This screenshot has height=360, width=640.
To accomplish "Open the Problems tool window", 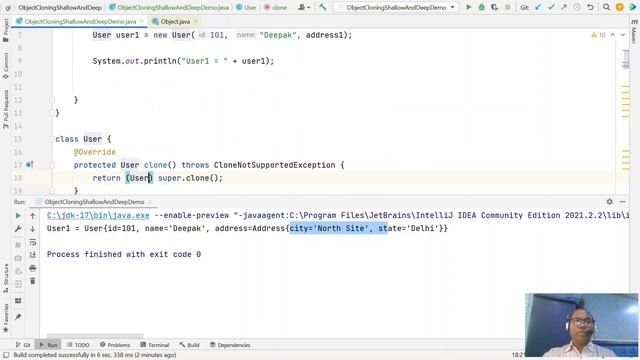I will coord(115,345).
